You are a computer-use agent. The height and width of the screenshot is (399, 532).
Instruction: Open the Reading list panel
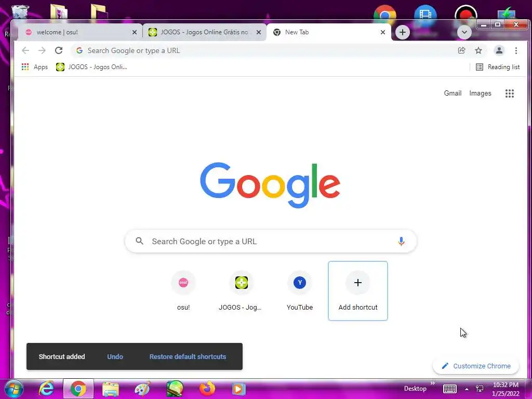[x=497, y=67]
